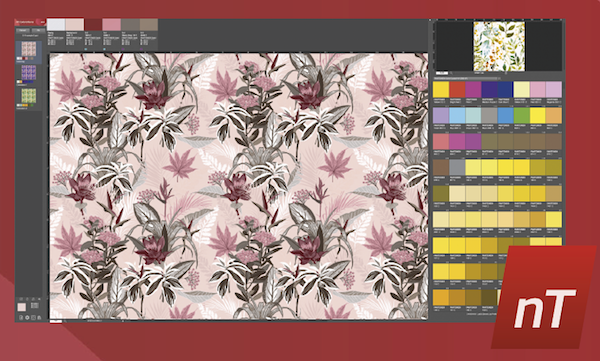Pick the pale cream yellow library swatch

(521, 90)
